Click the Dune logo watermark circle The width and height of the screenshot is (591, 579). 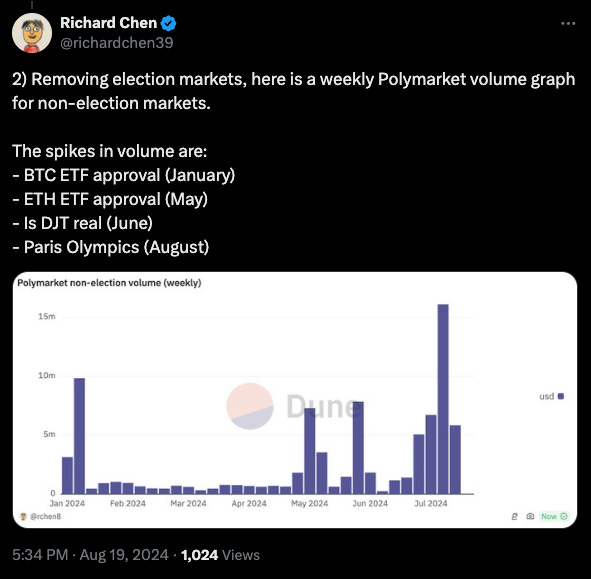[250, 406]
